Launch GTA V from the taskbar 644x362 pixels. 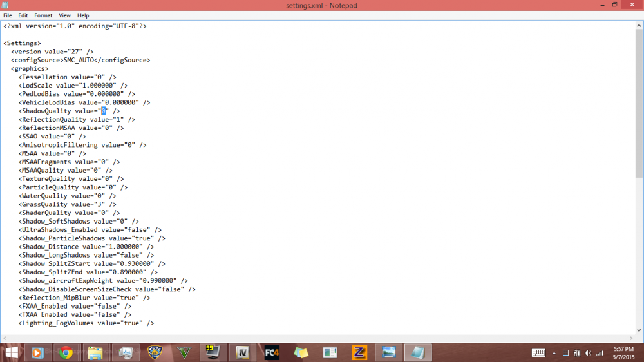coord(184,352)
